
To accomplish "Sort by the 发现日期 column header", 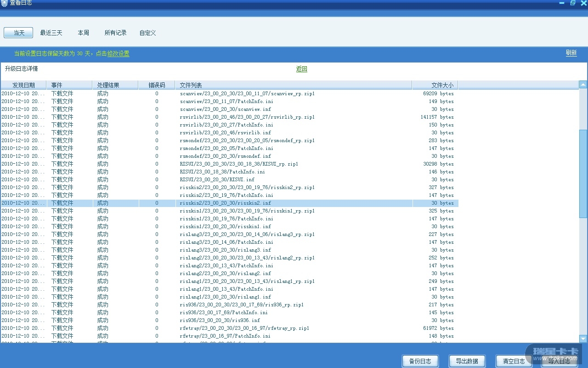I will (x=23, y=85).
